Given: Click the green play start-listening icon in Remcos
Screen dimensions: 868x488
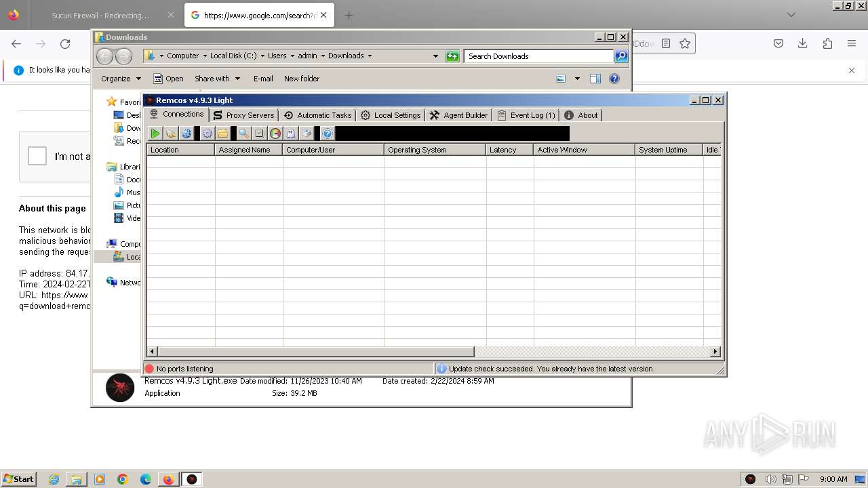Looking at the screenshot, I should click(x=155, y=134).
